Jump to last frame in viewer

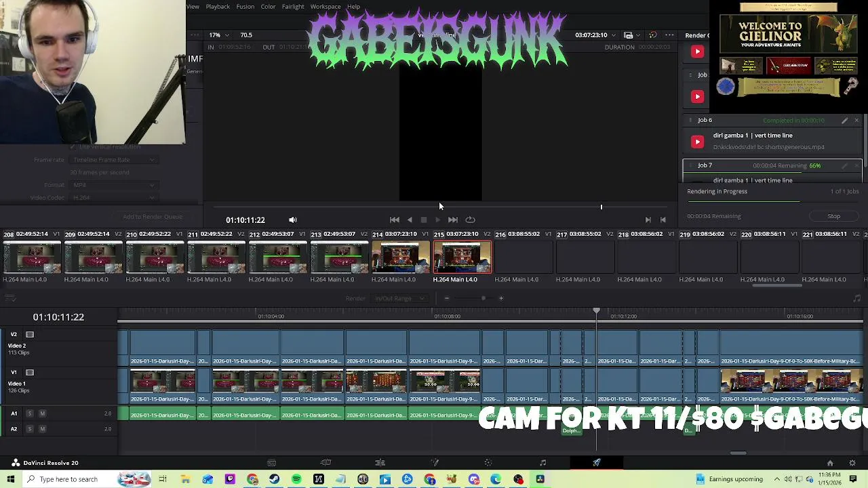pos(453,220)
